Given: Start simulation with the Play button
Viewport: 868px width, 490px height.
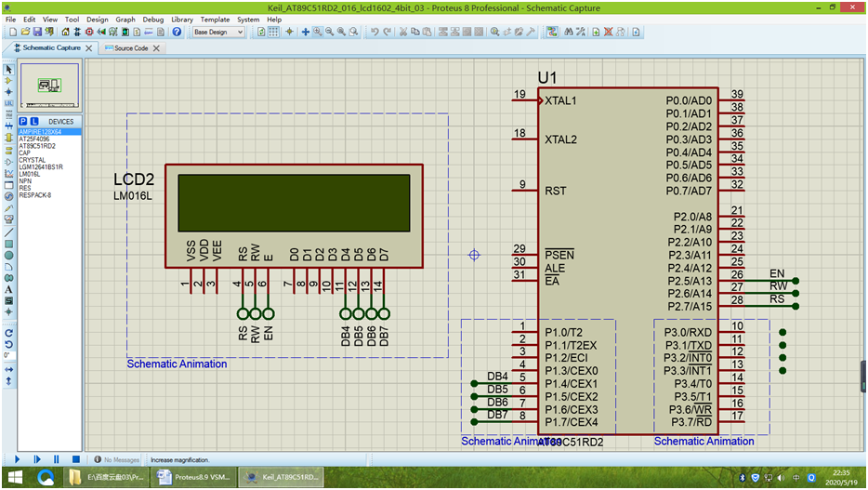Looking at the screenshot, I should tap(17, 459).
